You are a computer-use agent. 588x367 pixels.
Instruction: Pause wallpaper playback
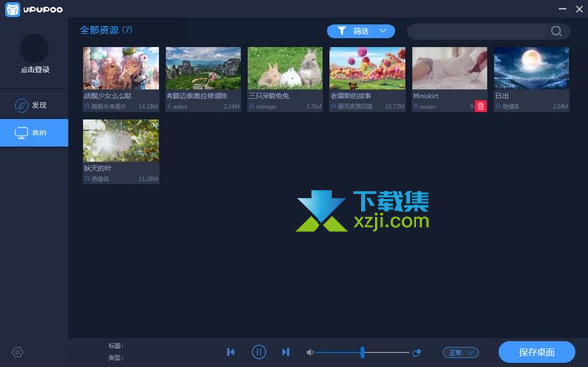[x=259, y=352]
